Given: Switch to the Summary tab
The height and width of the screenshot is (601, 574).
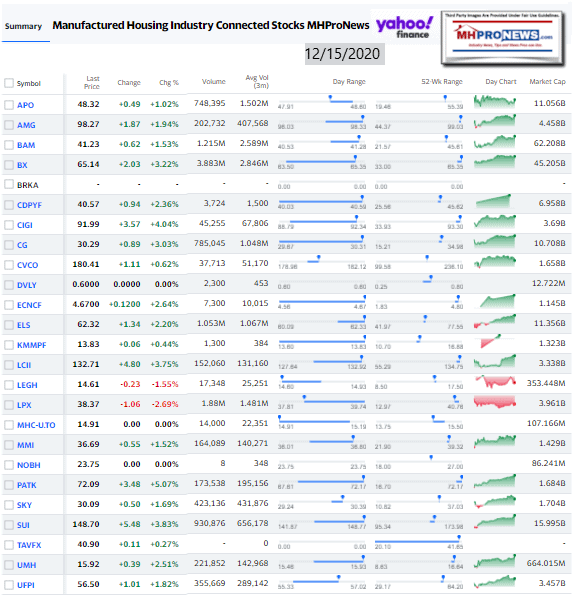Looking at the screenshot, I should coord(23,26).
